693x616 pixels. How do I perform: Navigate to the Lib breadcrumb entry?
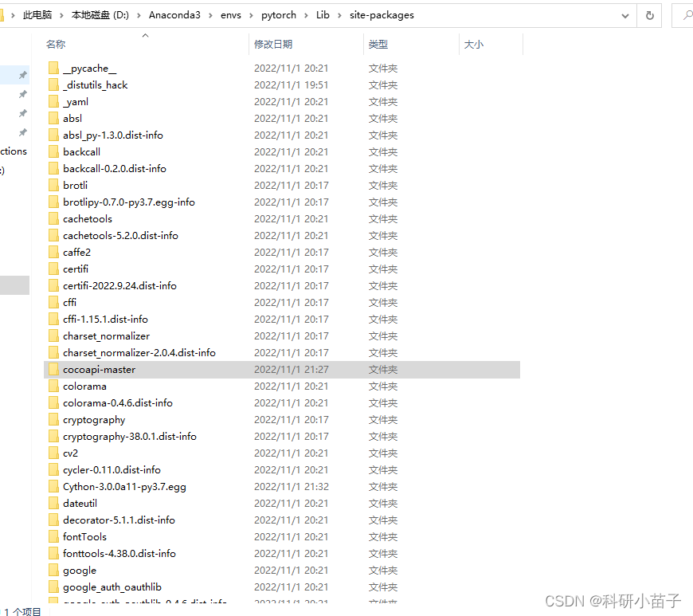pos(323,14)
